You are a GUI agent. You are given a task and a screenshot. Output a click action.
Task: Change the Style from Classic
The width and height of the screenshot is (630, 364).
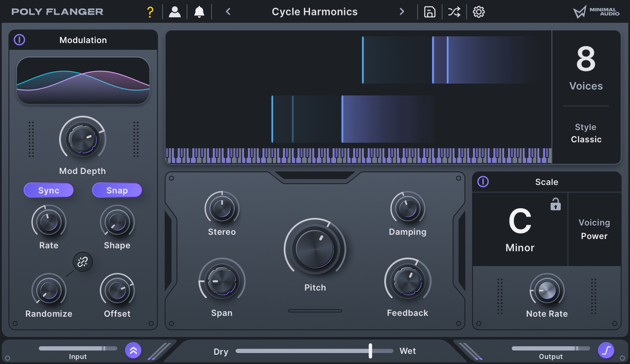point(586,139)
